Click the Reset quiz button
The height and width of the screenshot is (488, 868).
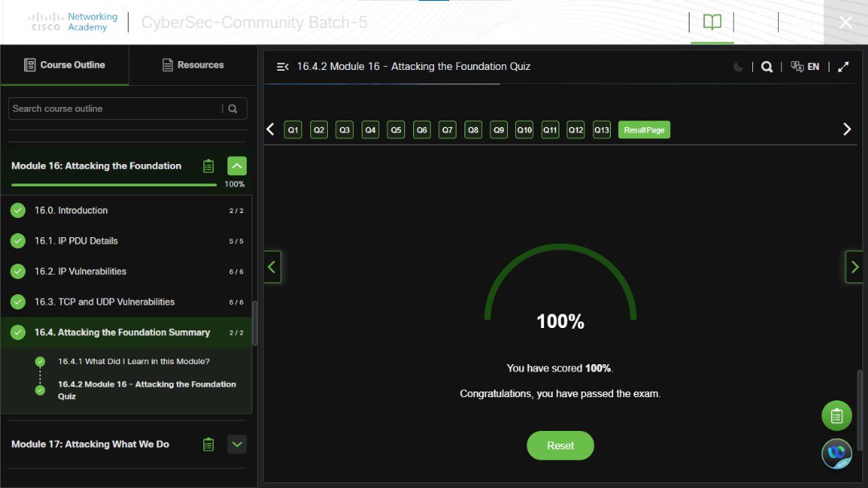pos(560,445)
